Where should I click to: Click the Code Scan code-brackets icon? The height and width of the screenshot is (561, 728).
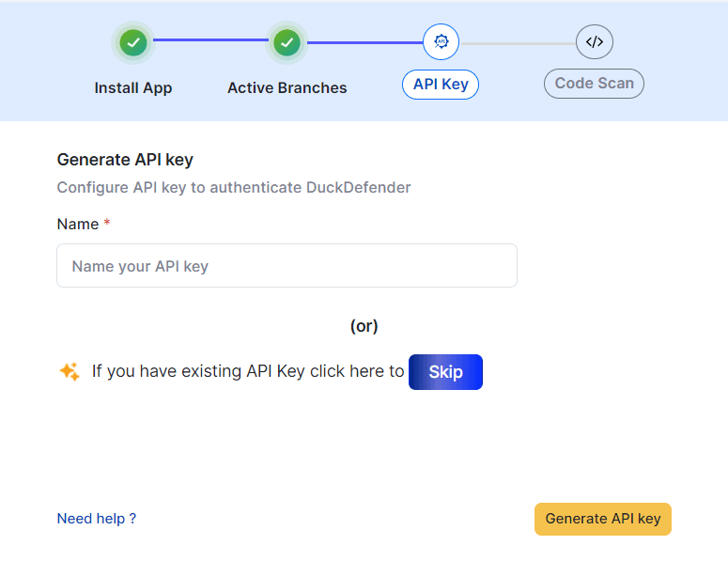(594, 41)
